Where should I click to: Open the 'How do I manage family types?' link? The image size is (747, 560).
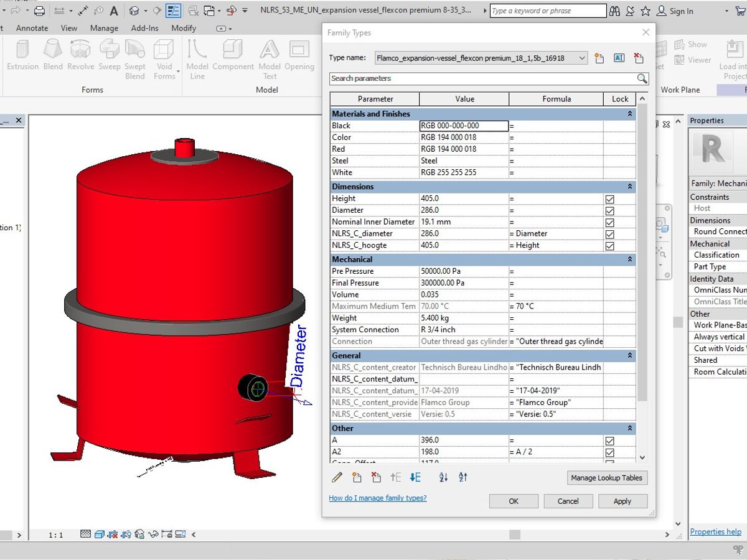[x=377, y=498]
